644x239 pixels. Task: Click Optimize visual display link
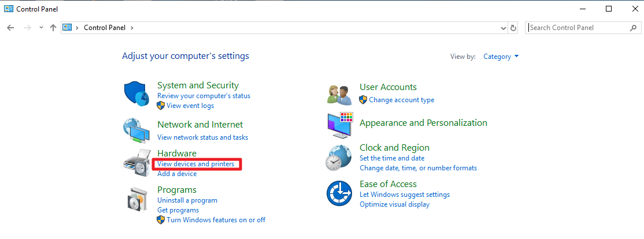394,204
